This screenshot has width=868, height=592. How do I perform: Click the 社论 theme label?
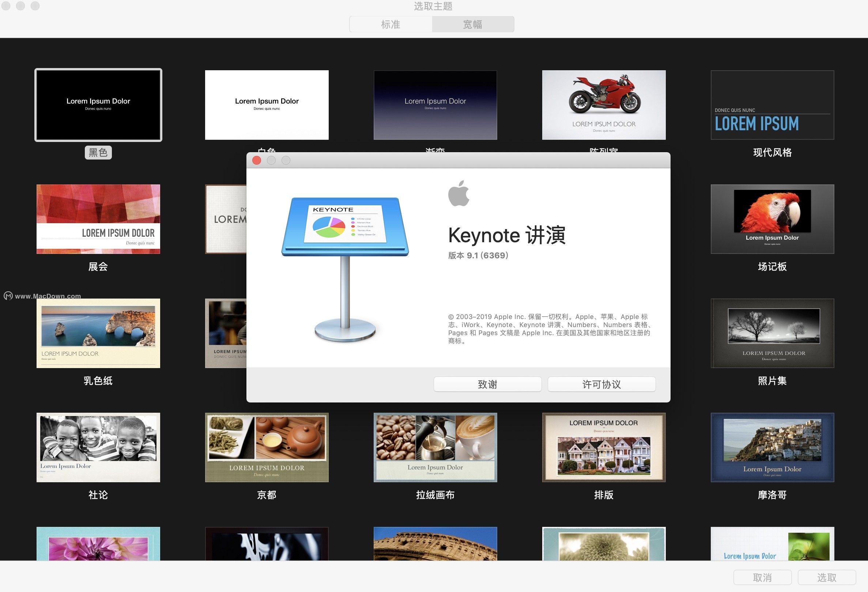point(98,495)
